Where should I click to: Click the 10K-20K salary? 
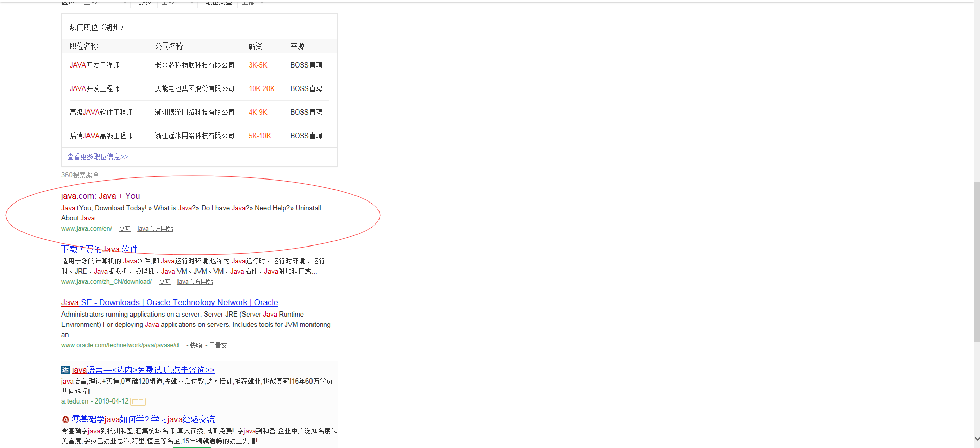coord(262,88)
